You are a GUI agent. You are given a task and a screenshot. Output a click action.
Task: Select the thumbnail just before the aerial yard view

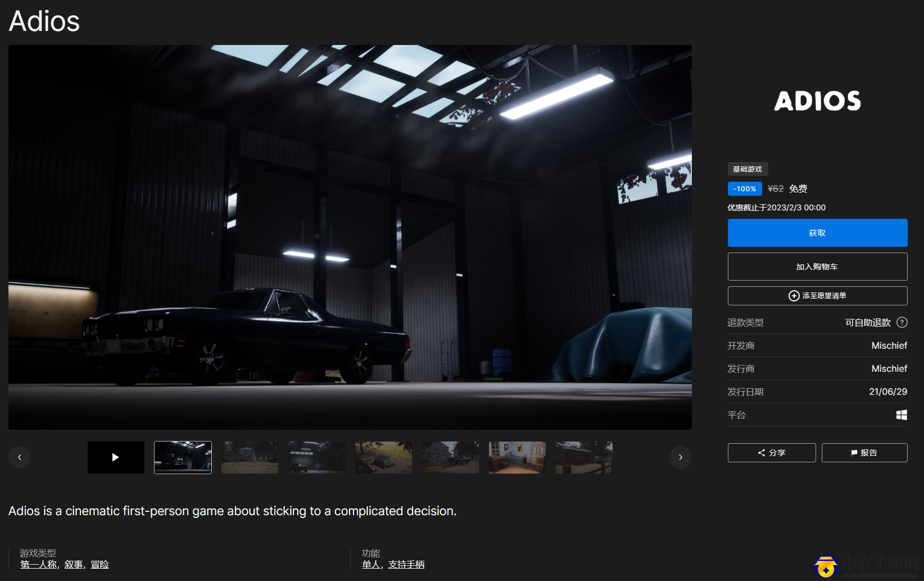point(316,457)
